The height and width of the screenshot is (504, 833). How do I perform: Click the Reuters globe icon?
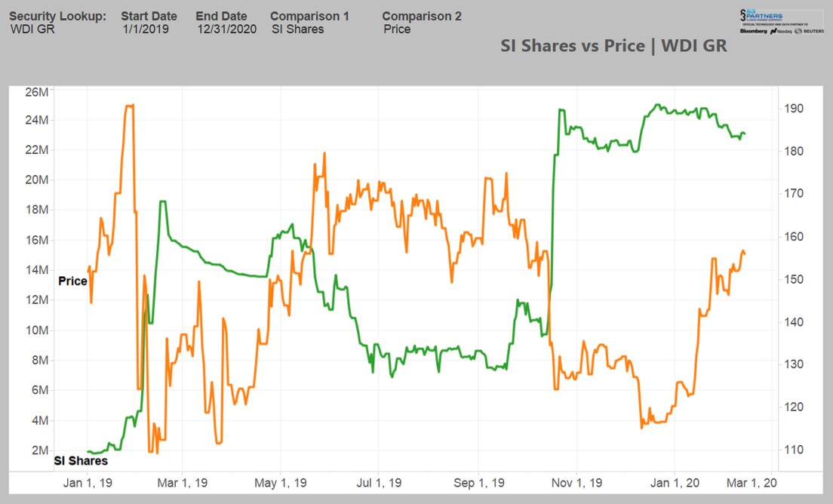[798, 31]
